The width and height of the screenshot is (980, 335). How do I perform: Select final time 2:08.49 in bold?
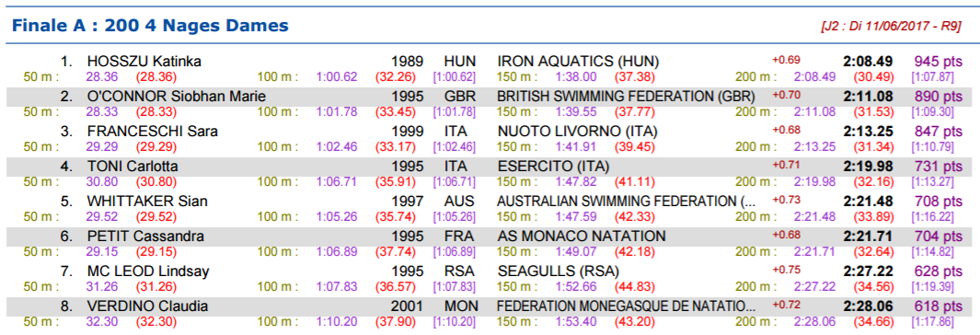coord(868,62)
